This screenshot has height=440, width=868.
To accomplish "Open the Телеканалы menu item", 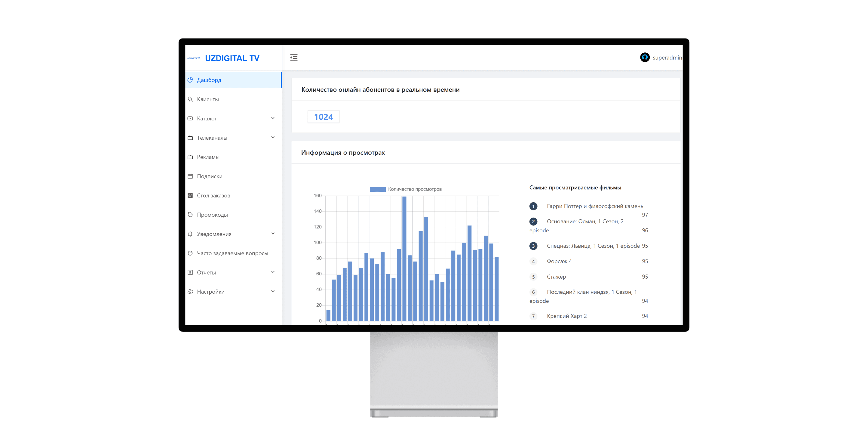I will (x=233, y=138).
